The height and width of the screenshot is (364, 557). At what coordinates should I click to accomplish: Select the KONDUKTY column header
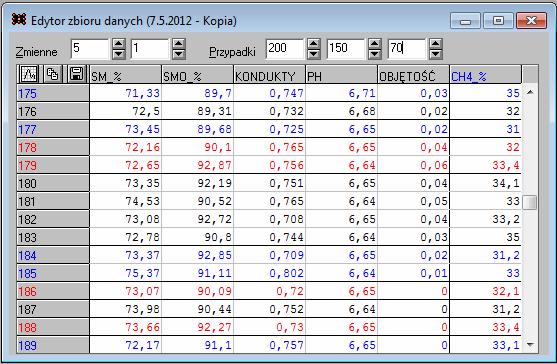[x=270, y=75]
